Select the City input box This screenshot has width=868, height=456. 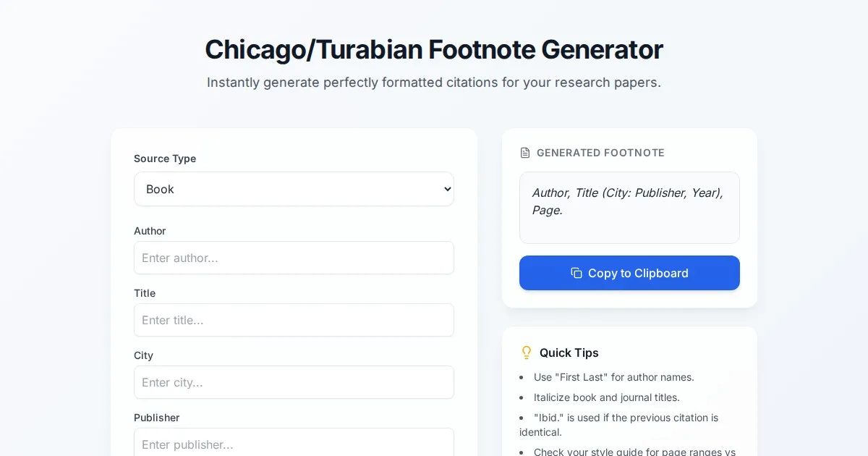click(294, 382)
